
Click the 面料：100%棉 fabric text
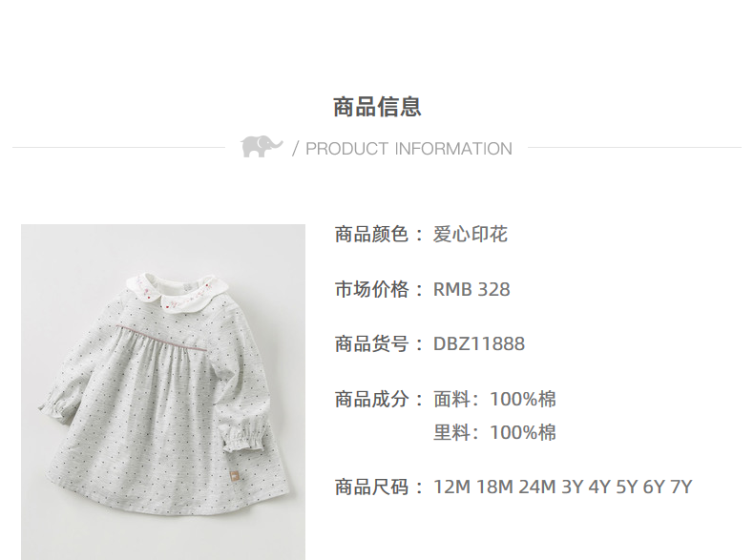pos(494,399)
